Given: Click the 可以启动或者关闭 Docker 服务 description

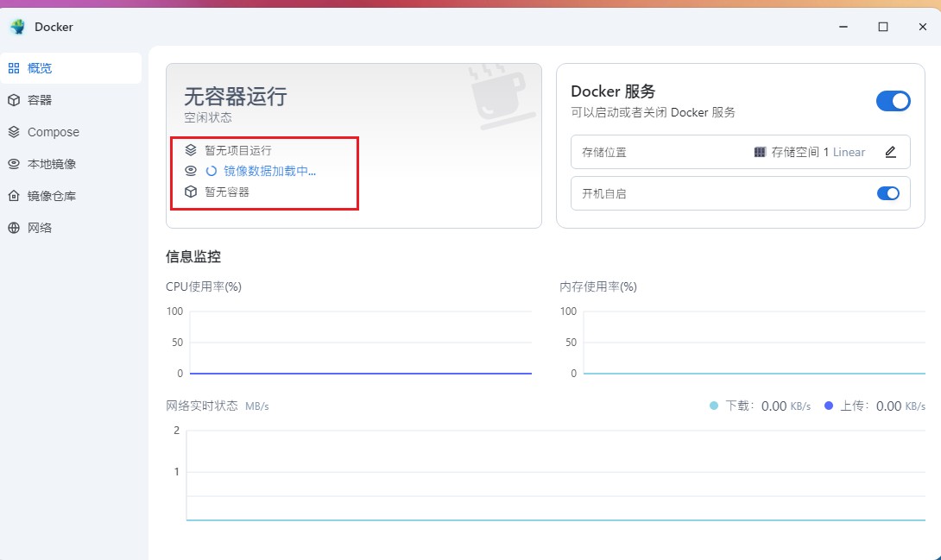Looking at the screenshot, I should click(653, 113).
